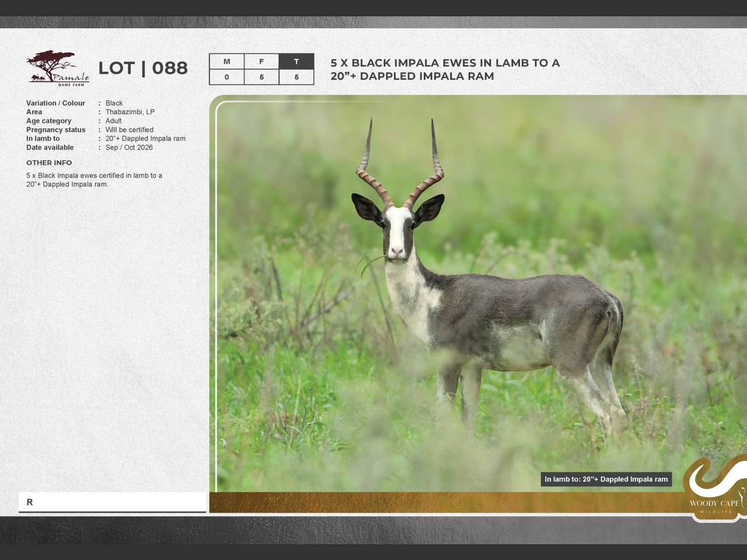Click the Variation / Colour value Black
This screenshot has width=747, height=560.
tap(114, 103)
